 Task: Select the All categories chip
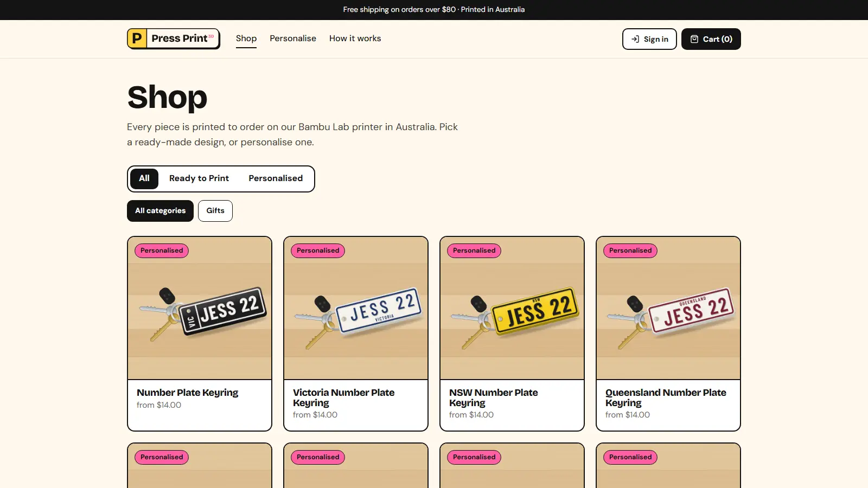pyautogui.click(x=160, y=211)
